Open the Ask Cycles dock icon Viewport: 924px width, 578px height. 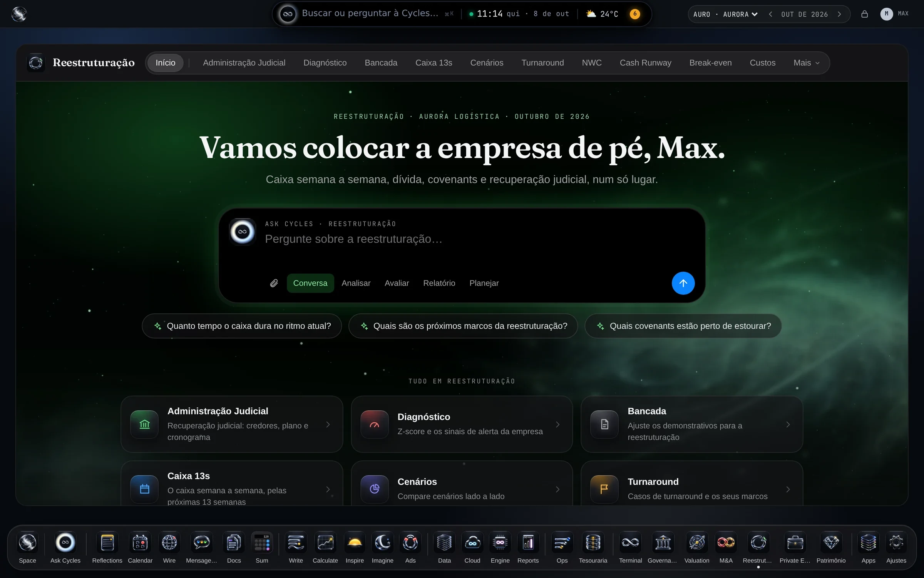pos(65,543)
